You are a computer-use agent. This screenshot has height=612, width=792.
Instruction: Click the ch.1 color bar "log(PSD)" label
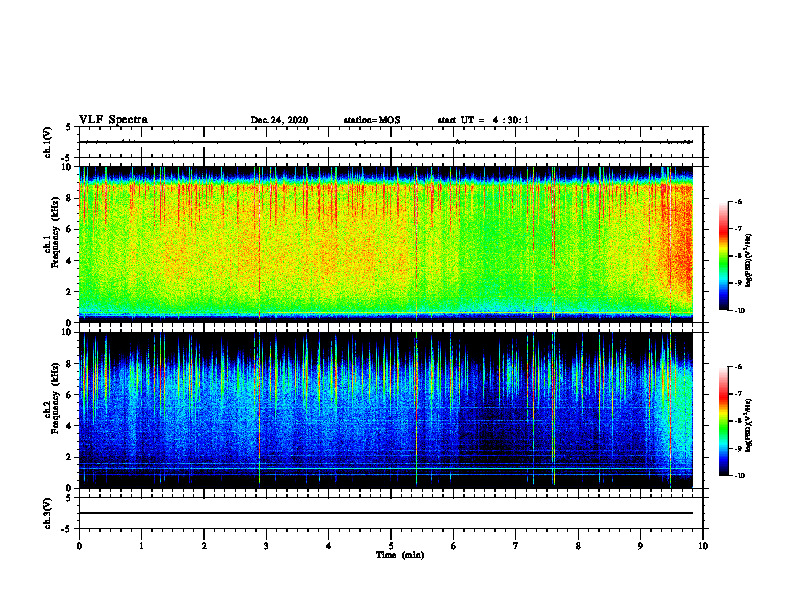point(749,261)
